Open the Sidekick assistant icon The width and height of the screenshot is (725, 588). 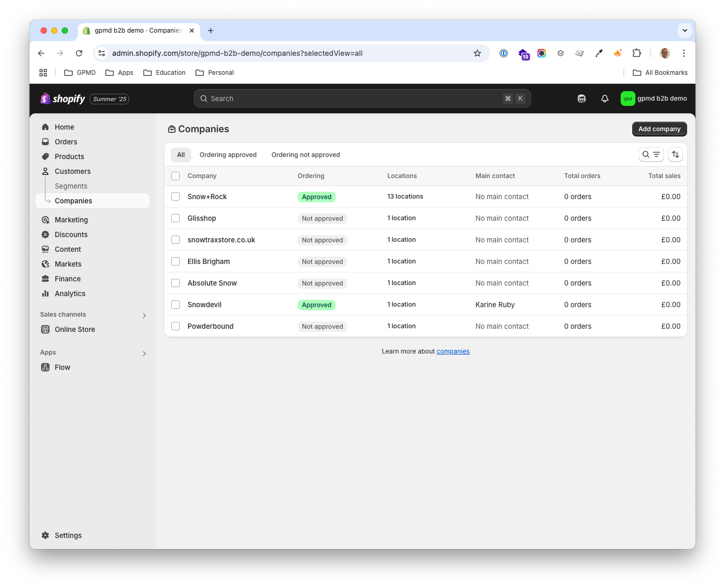pos(582,99)
